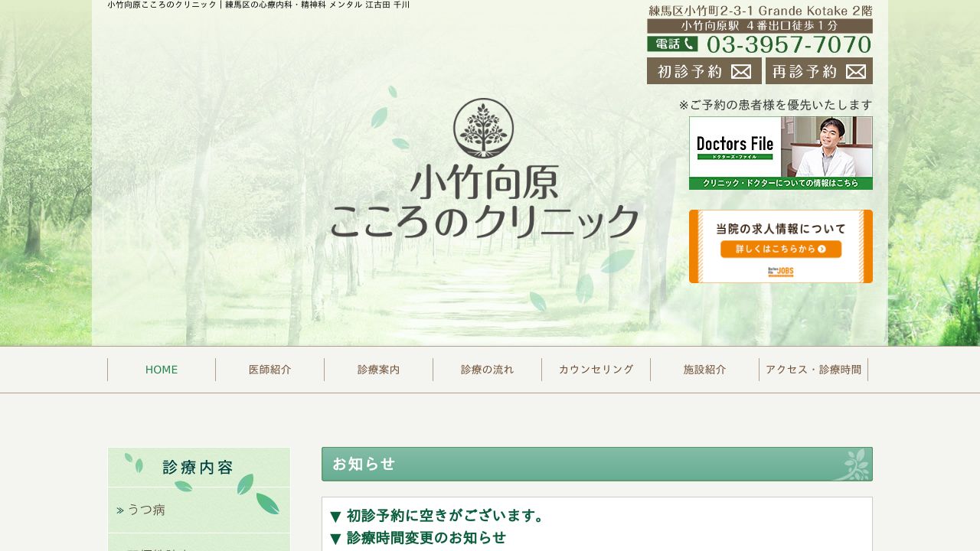This screenshot has width=980, height=551.
Task: Click the envelope icon on 再診予約 button
Action: (854, 71)
